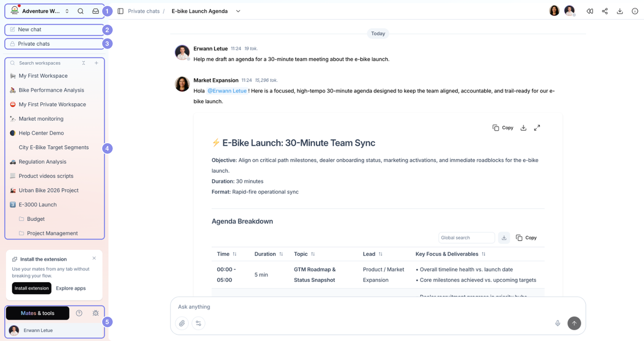Screen dimensions: 644x341
Task: Click the Install extension button
Action: [x=32, y=288]
